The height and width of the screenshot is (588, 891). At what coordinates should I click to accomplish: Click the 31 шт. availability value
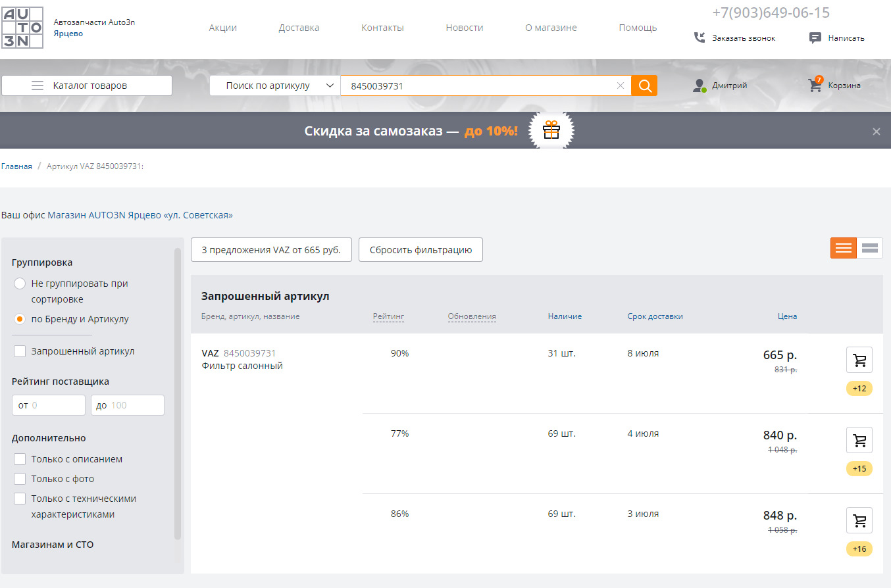(561, 353)
